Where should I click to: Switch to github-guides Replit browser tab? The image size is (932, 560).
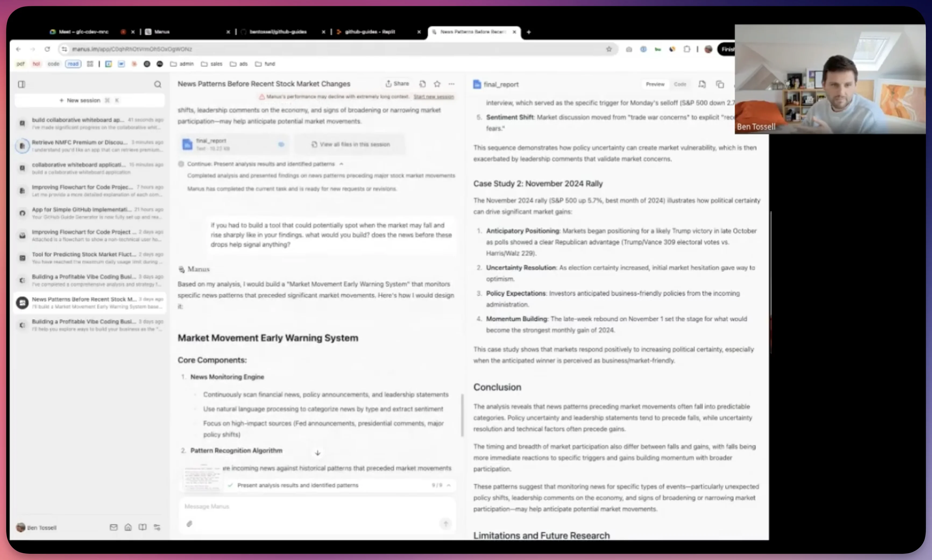click(369, 32)
